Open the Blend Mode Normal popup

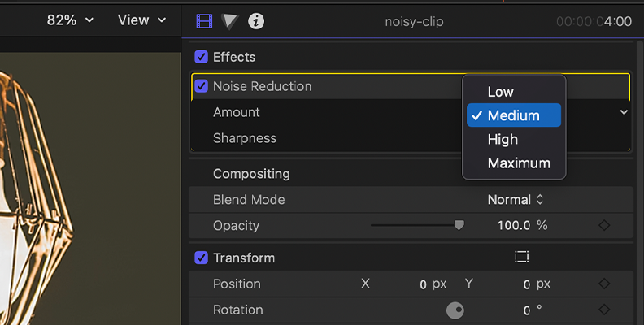516,199
